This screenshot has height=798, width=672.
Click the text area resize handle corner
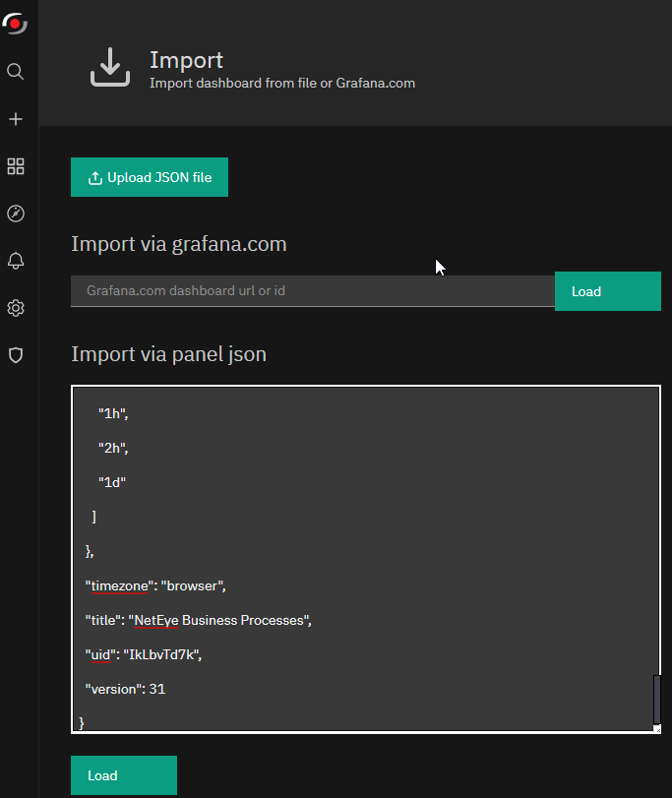point(657,729)
